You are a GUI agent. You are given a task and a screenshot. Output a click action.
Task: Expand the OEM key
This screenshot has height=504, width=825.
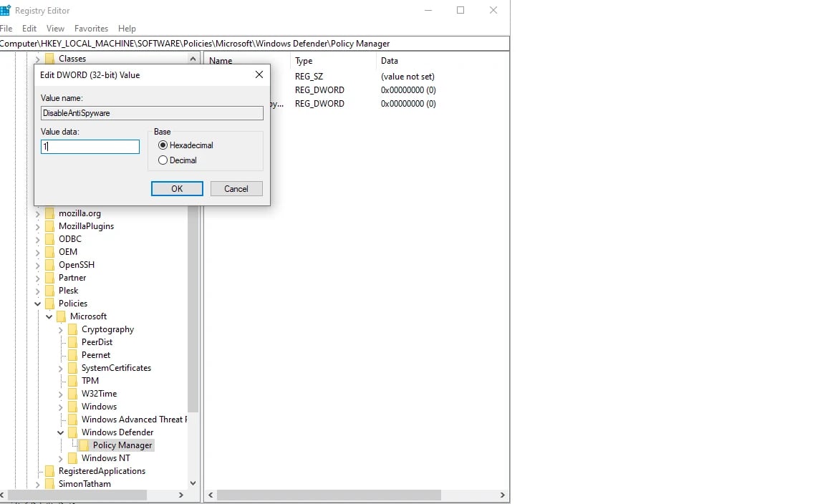pyautogui.click(x=37, y=253)
